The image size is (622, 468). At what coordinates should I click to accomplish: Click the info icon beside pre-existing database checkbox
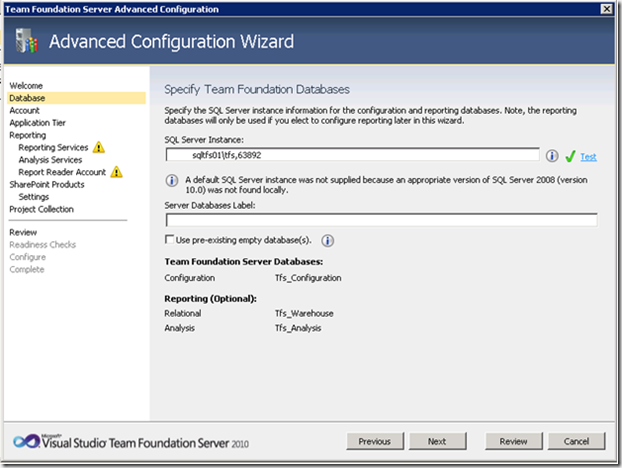click(x=328, y=241)
